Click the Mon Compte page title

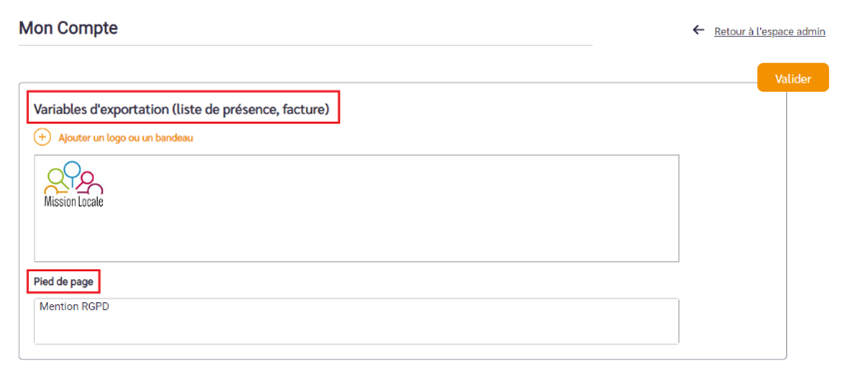68,28
